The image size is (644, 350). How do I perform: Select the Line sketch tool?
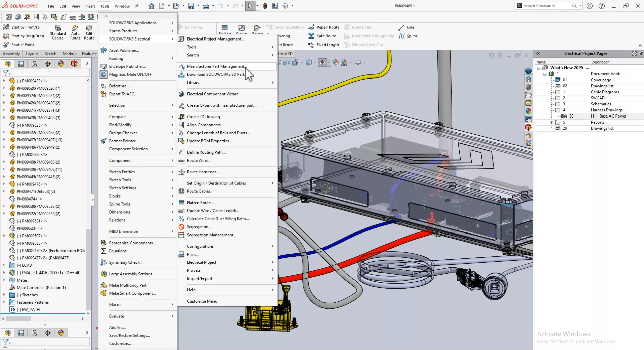(406, 27)
